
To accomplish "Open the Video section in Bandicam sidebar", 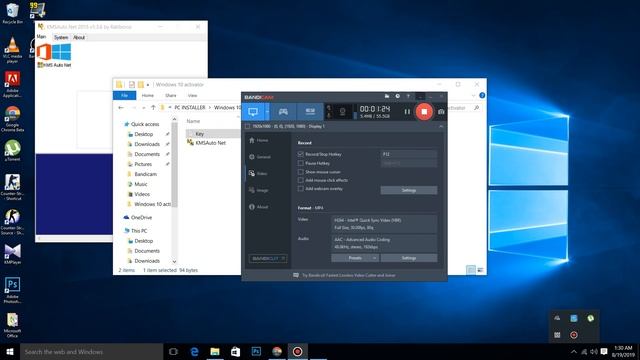I will (x=258, y=173).
